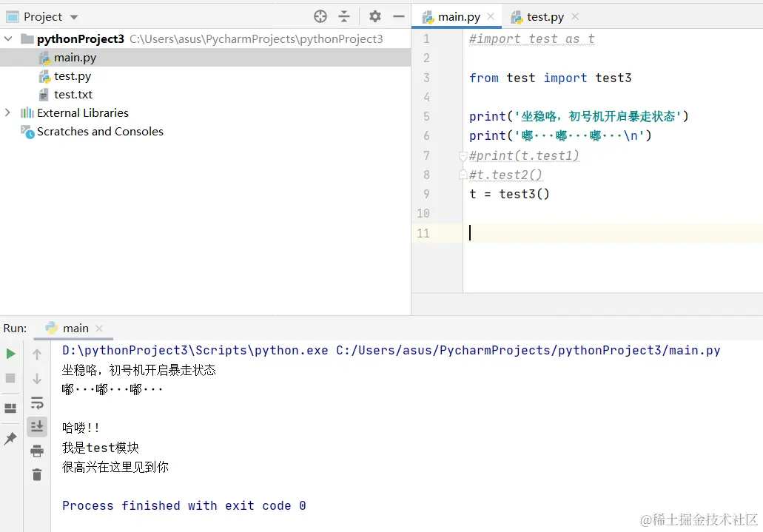Click the 't = test3()' line
Viewport: 763px width, 532px height.
coord(509,194)
